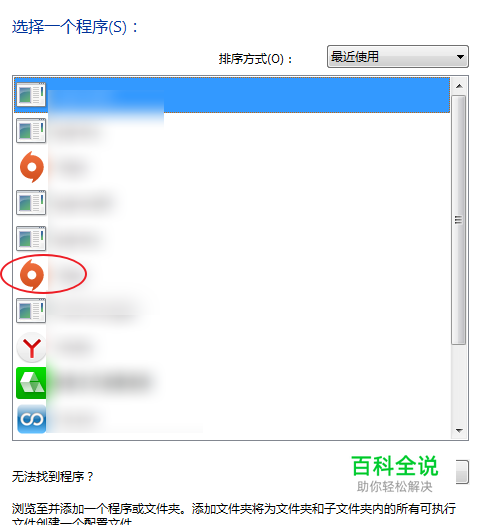
Task: Click the generic app icon above circled Origin
Action: click(x=31, y=238)
